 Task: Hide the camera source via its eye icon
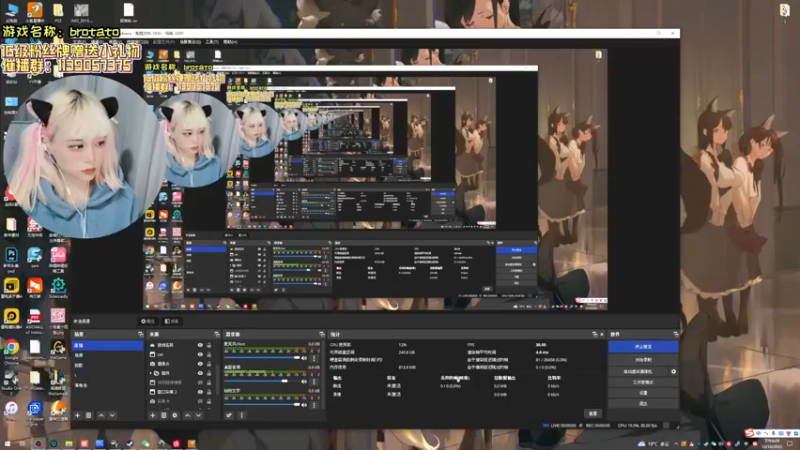pos(200,364)
